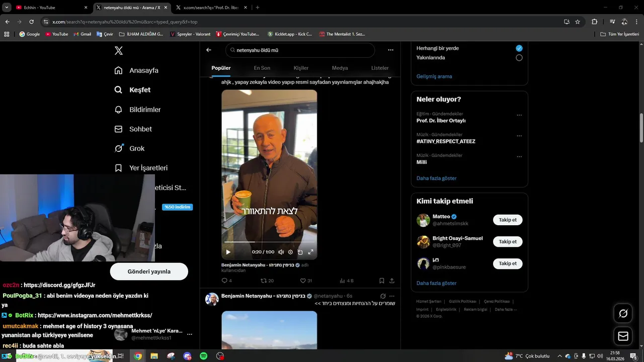The height and width of the screenshot is (362, 644).
Task: Open Grok actions on Netanyahu's second post
Action: 383,296
